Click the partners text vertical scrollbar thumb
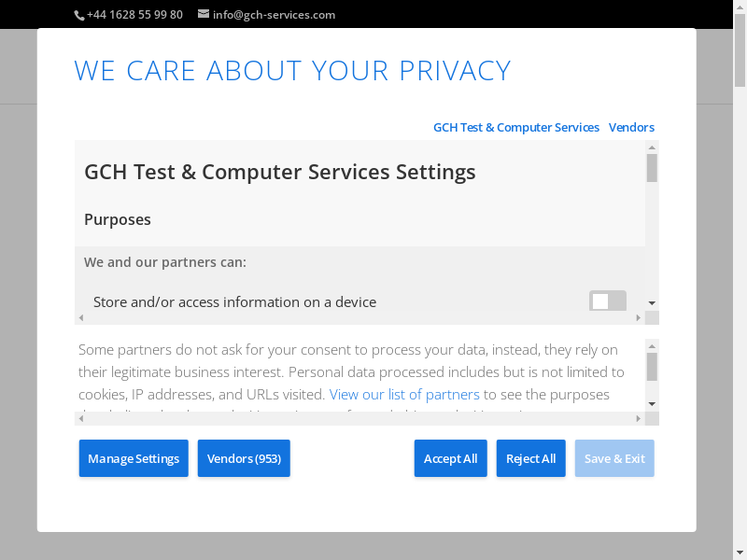Image resolution: width=747 pixels, height=560 pixels. [x=652, y=366]
